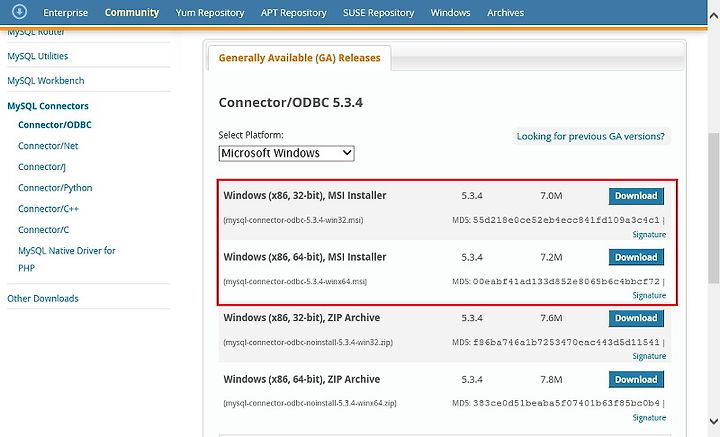Click the 7.8M file size value

tap(551, 380)
